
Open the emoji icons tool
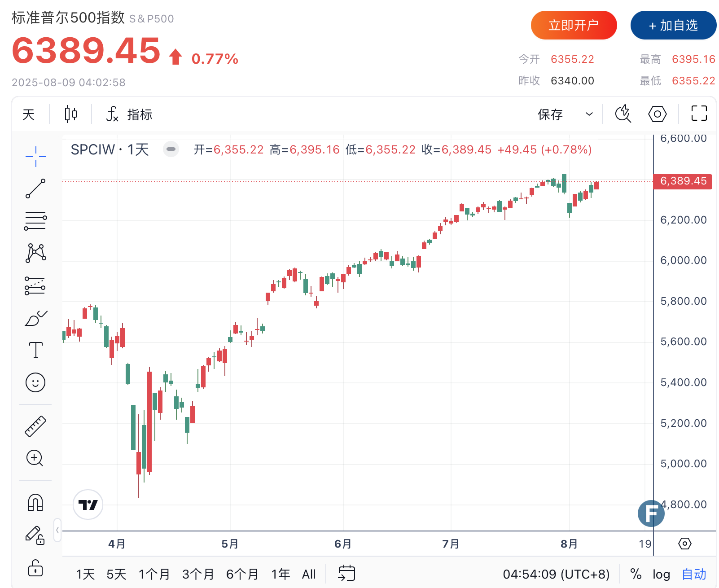(x=35, y=382)
